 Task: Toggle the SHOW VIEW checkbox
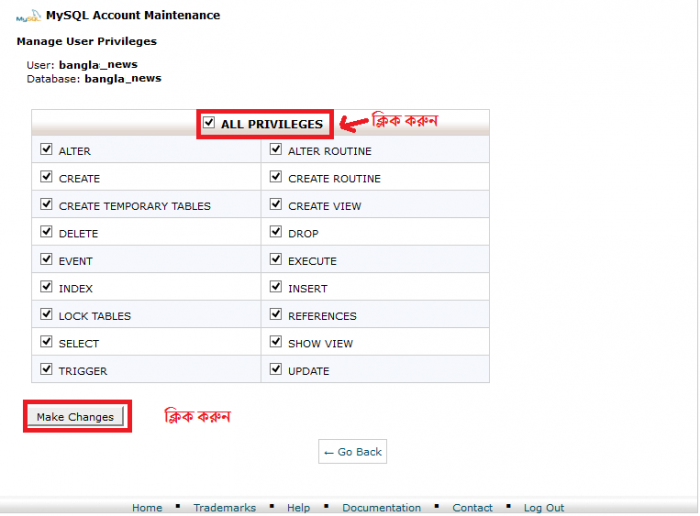(x=276, y=342)
